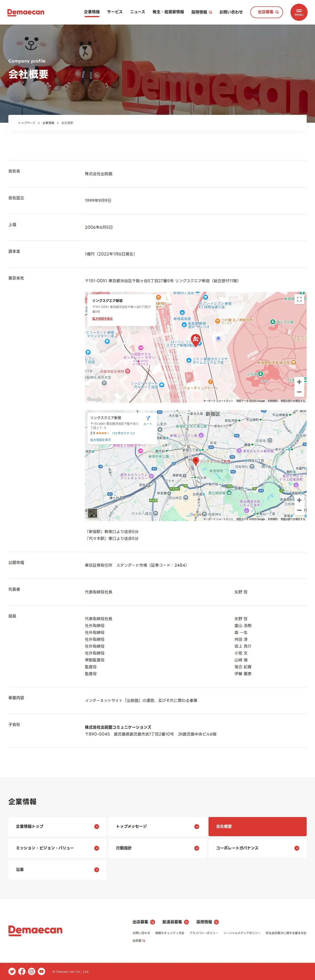
Task: Open footer link お問い合わせ
Action: (x=141, y=933)
